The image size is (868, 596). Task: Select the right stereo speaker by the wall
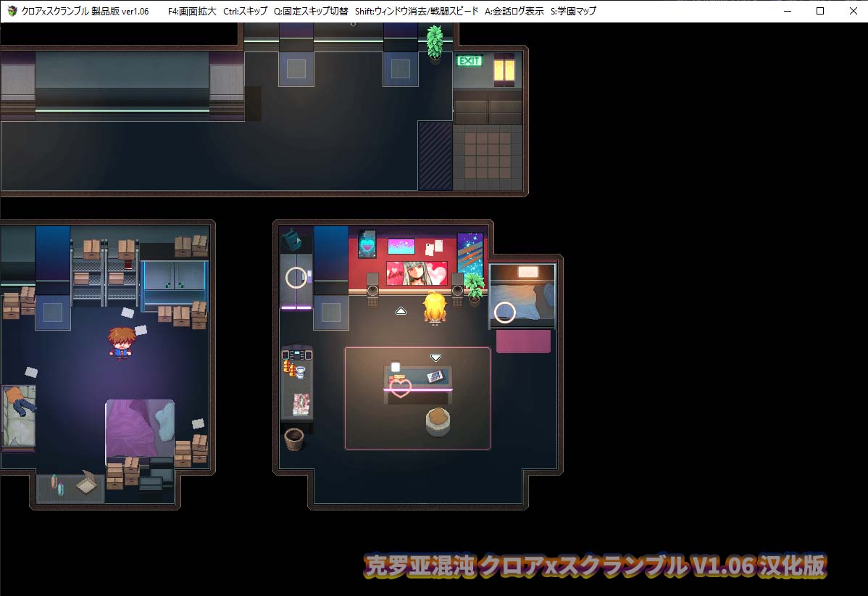tap(456, 289)
